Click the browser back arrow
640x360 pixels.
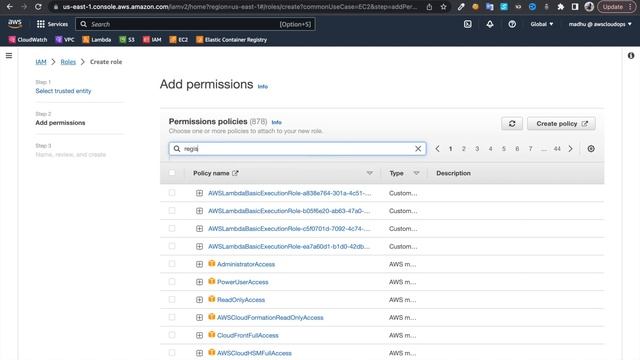pos(9,7)
